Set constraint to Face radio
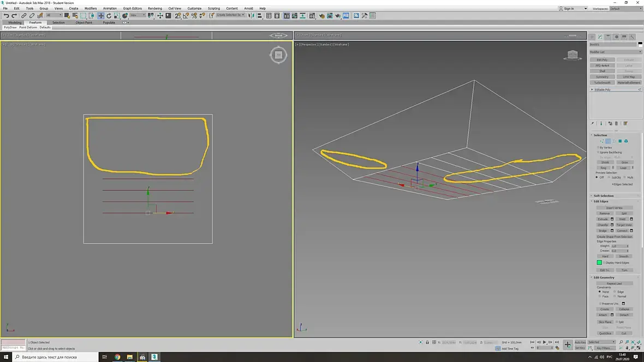Image resolution: width=644 pixels, height=362 pixels. point(600,297)
